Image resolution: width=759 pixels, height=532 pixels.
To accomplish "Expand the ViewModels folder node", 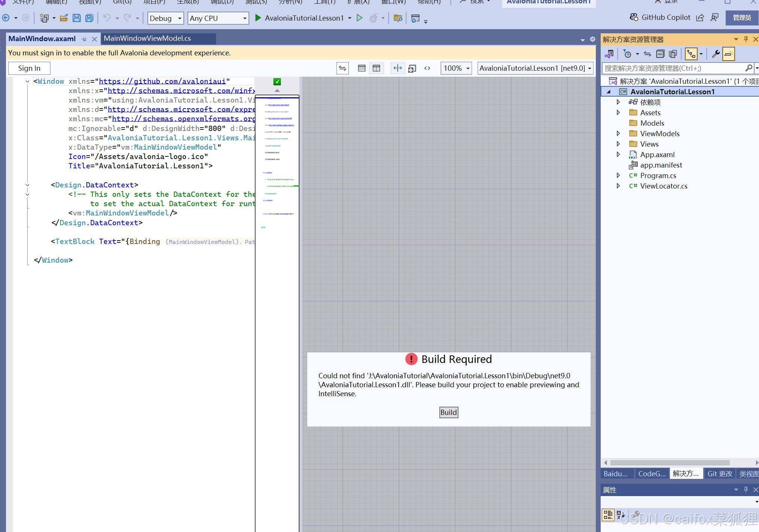I will 618,134.
